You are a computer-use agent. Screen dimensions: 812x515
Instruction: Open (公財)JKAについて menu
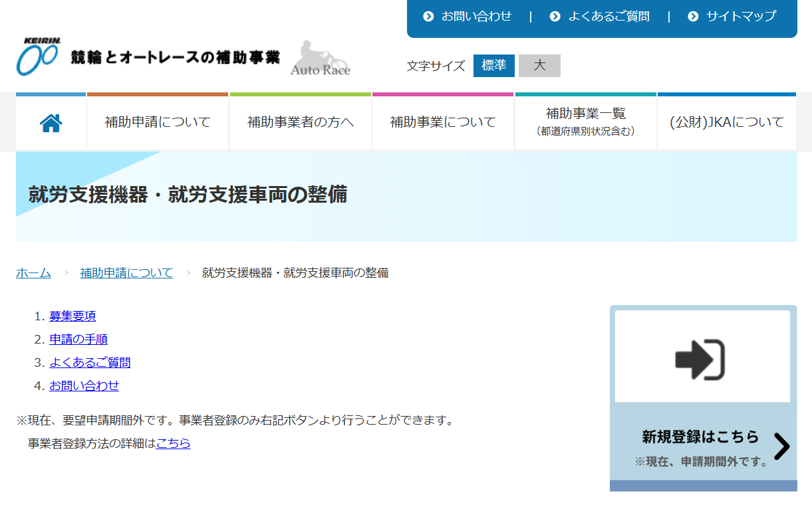727,122
